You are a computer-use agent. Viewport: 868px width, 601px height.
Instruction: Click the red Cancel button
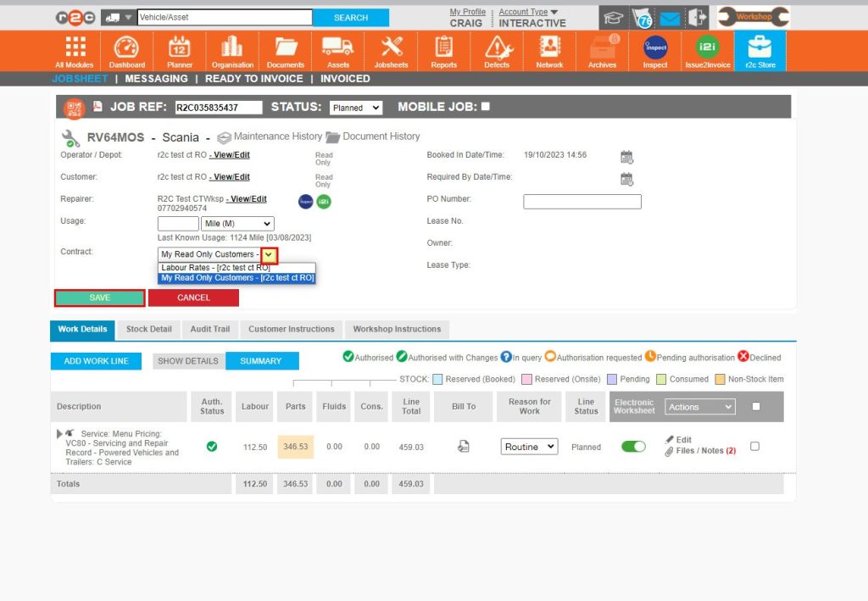click(x=193, y=298)
